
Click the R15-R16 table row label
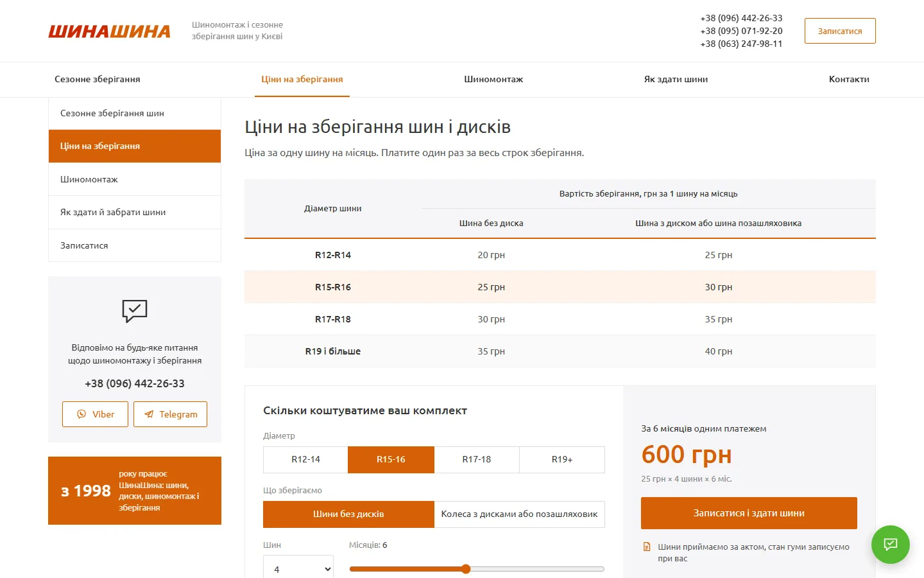(x=333, y=287)
